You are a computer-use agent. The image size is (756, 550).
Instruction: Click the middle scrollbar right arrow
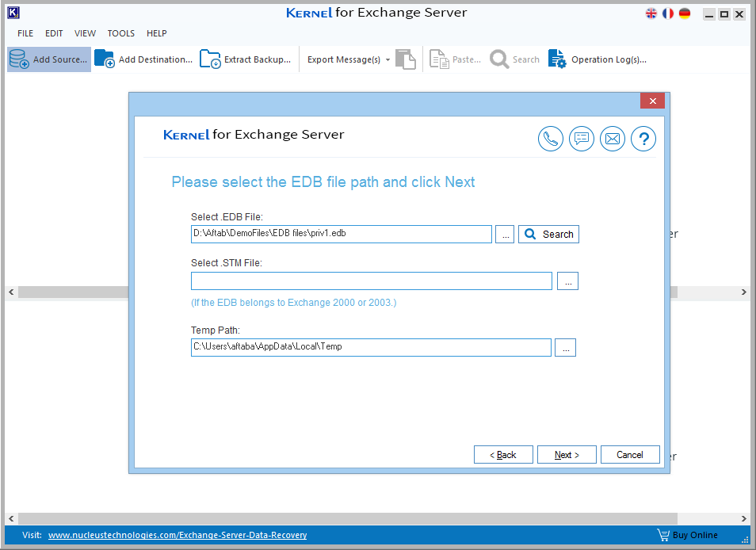(744, 292)
